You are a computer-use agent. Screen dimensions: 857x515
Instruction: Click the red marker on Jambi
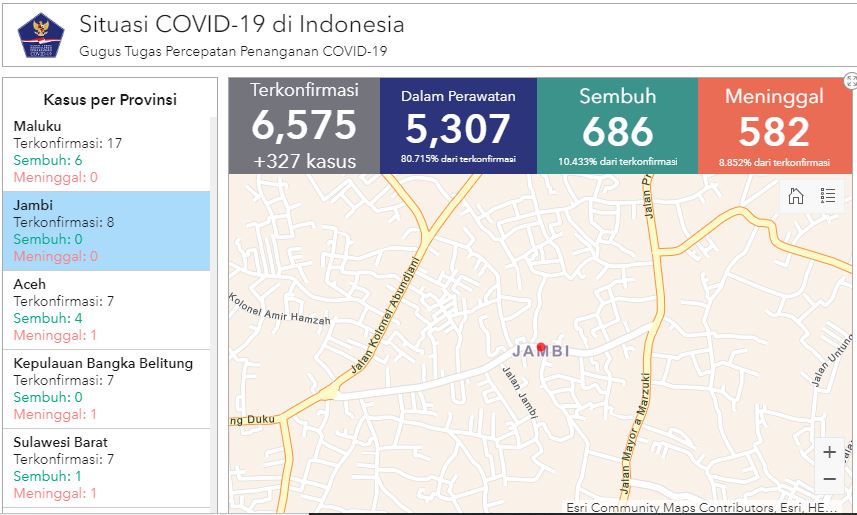click(541, 347)
